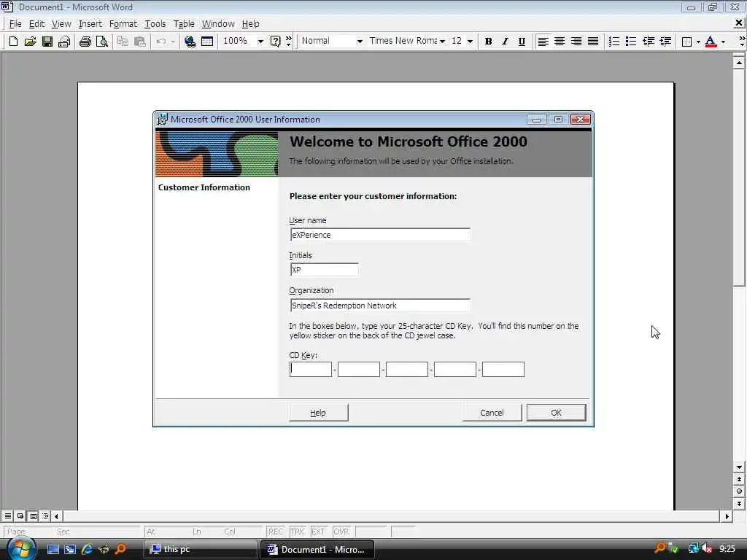Expand the border style dropdown arrow
Viewport: 747px width, 560px height.
pyautogui.click(x=698, y=42)
